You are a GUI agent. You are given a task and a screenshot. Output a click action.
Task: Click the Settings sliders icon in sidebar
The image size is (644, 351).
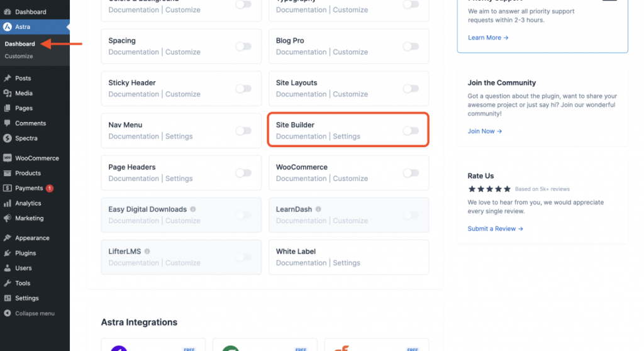tap(8, 298)
